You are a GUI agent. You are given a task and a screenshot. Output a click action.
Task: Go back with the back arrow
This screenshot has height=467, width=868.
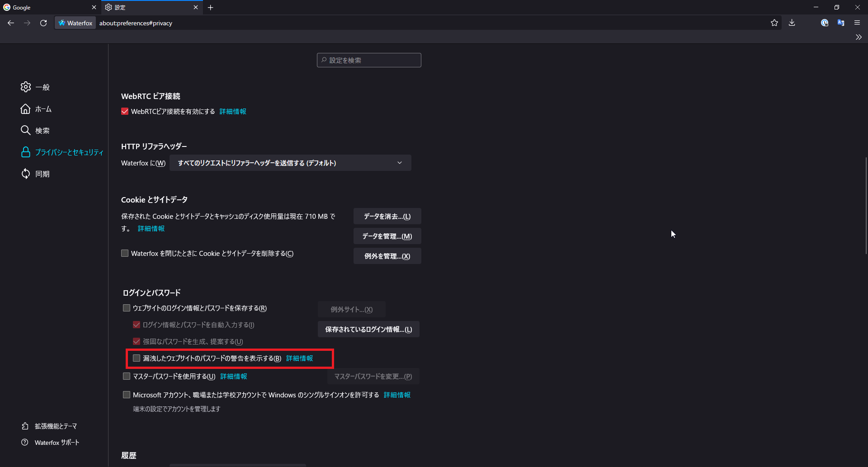(11, 23)
